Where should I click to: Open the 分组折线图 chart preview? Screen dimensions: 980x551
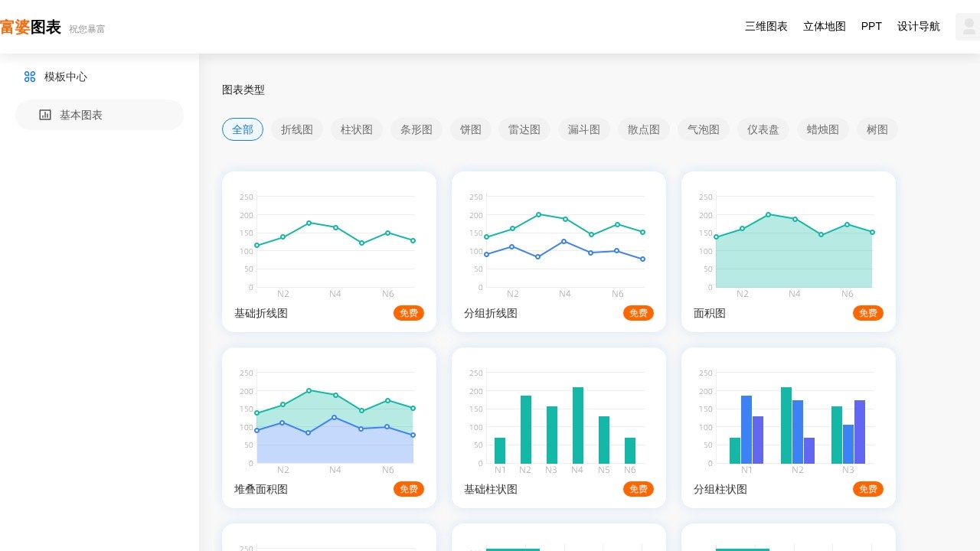tap(559, 241)
